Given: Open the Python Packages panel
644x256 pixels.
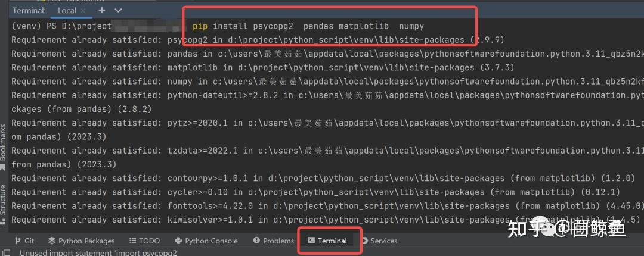Looking at the screenshot, I should (81, 241).
